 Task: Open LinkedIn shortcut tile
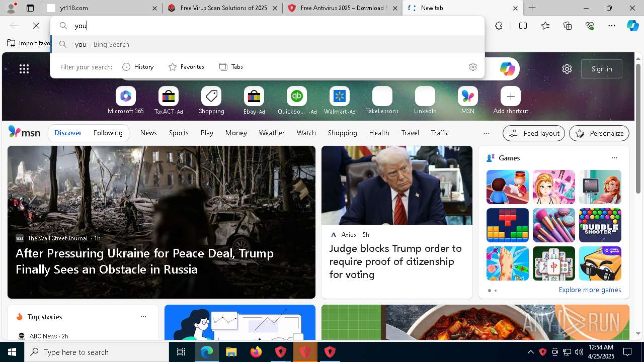click(x=425, y=101)
